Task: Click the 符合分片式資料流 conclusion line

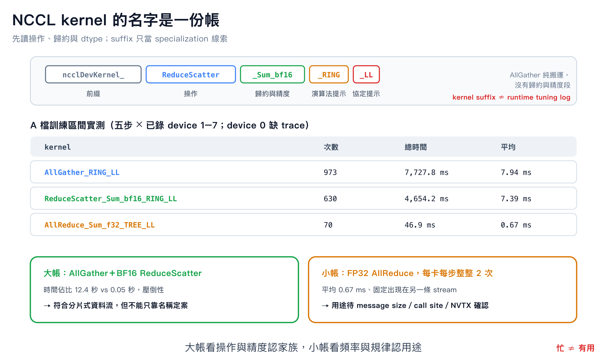Action: click(116, 305)
